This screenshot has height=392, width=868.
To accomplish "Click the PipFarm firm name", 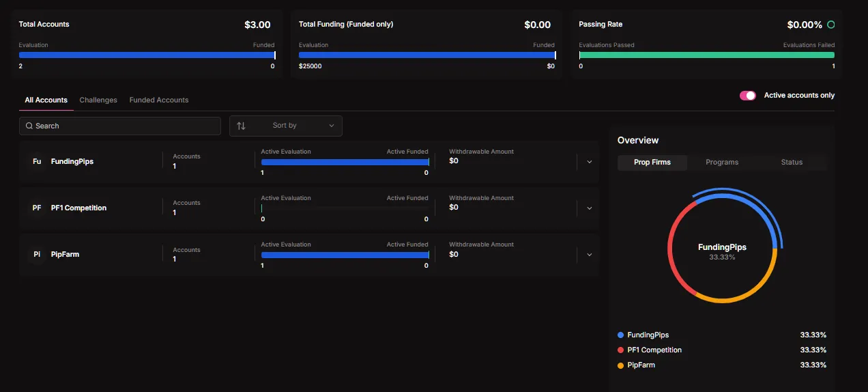I will click(66, 254).
